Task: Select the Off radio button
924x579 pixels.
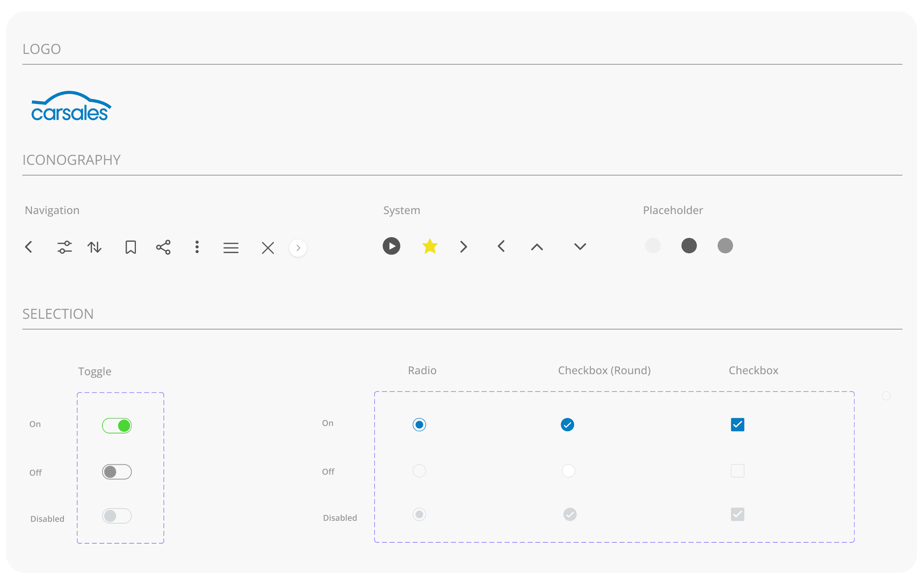Action: tap(419, 471)
